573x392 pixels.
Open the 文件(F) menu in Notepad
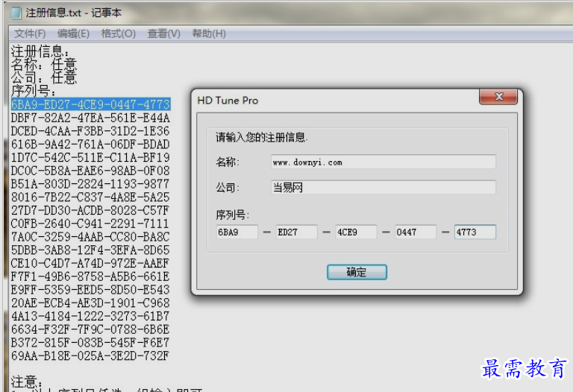pyautogui.click(x=30, y=34)
